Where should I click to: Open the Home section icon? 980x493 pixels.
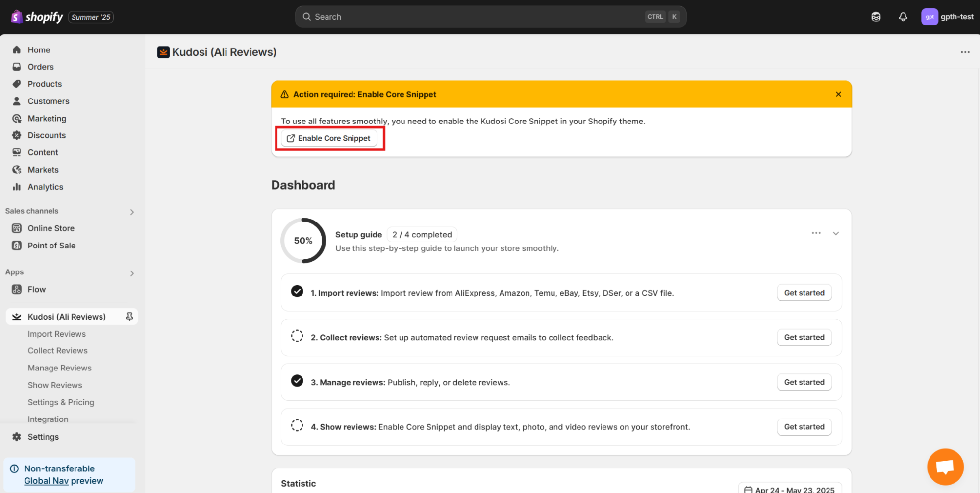17,49
